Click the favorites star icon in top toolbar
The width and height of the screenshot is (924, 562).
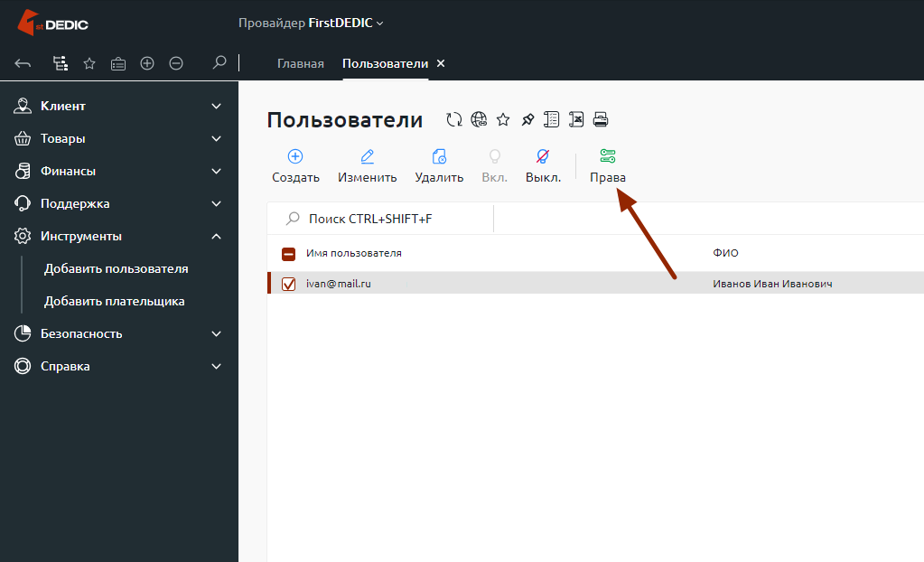89,63
